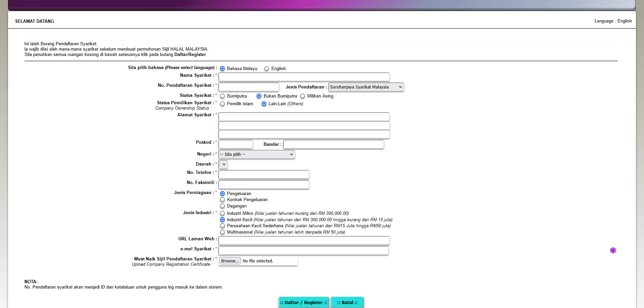Open the Daerah district dropdown
This screenshot has width=644, height=308.
[223, 165]
